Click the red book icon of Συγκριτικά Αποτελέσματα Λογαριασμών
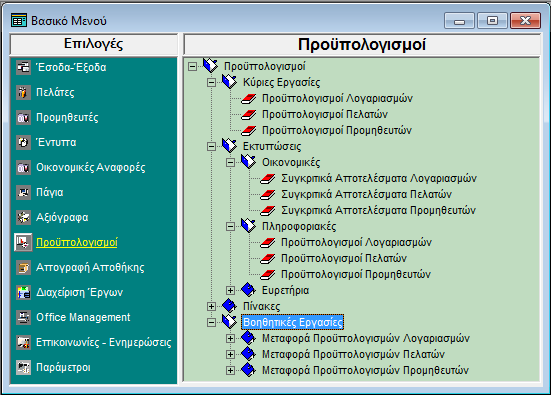The height and width of the screenshot is (395, 551). (x=268, y=179)
